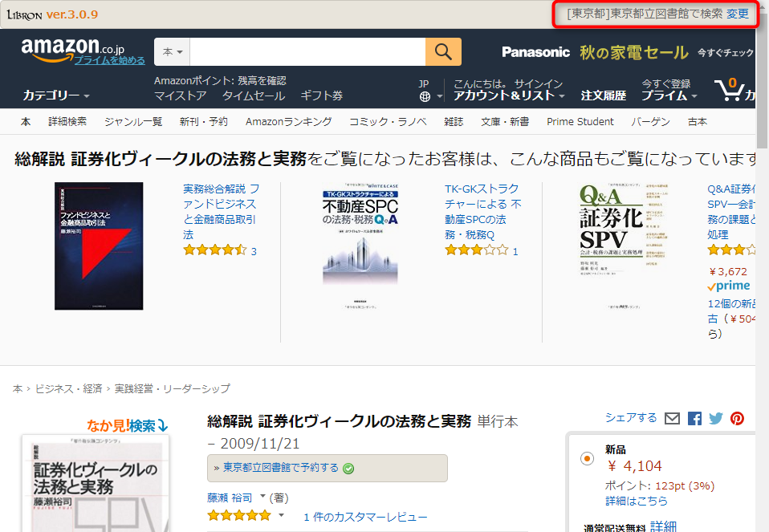769x532 pixels.
Task: Expand the プライム 今すぐ登録 dropdown
Action: pyautogui.click(x=669, y=90)
